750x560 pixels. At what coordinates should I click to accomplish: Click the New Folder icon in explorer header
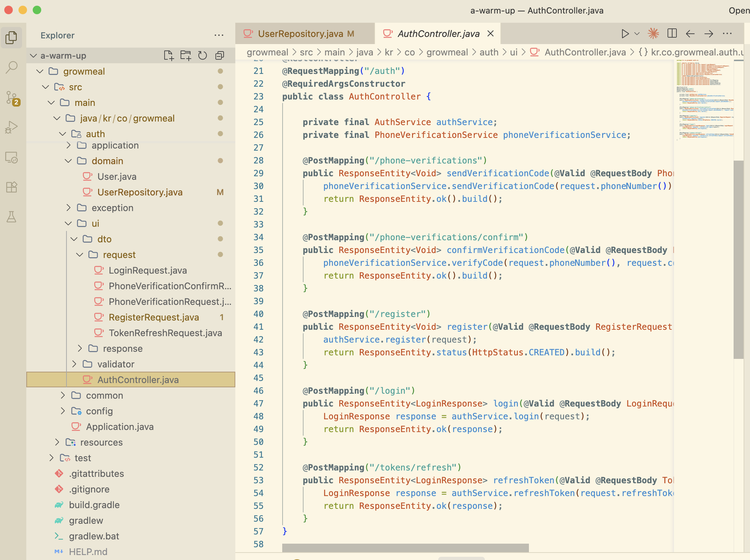[186, 55]
